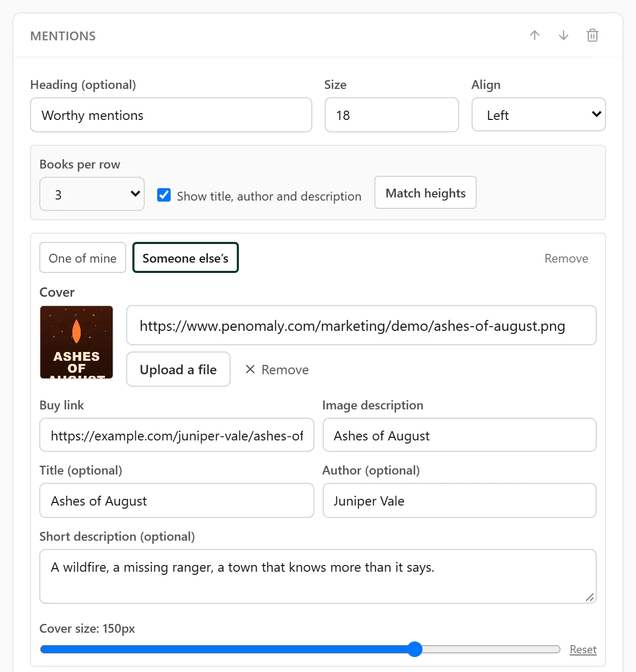
Task: Select the Someone else's tab
Action: 186,257
